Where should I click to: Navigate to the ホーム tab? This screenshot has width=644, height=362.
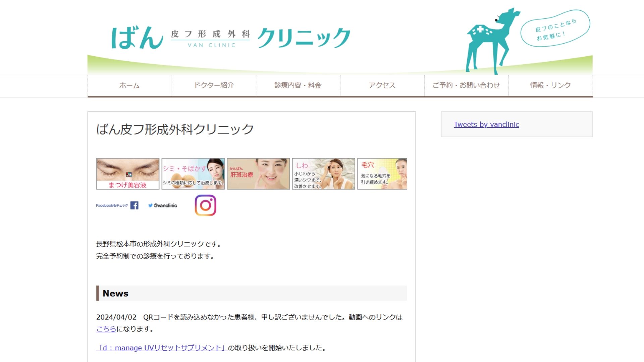[x=129, y=85]
